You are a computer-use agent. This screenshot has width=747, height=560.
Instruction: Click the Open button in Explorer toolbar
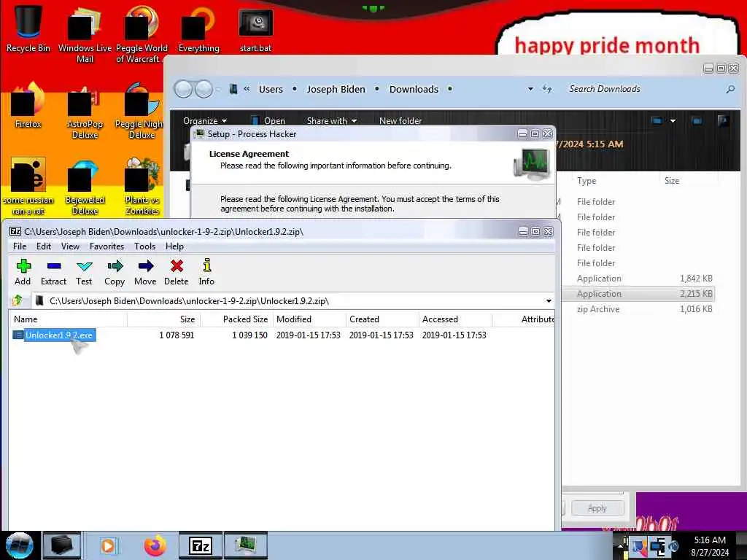(x=268, y=120)
